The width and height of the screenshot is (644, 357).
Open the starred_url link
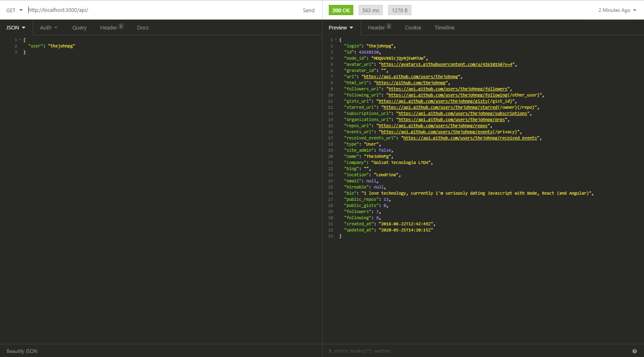[x=441, y=108]
